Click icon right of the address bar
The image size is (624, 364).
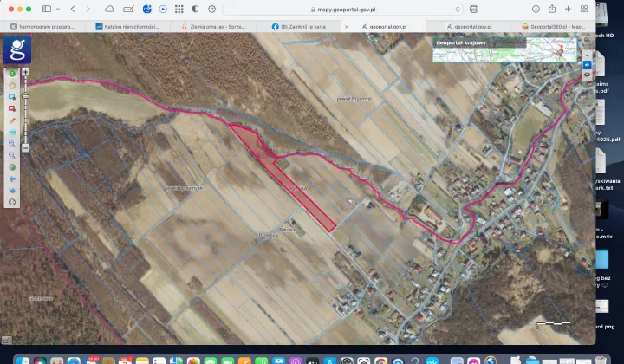point(473,10)
